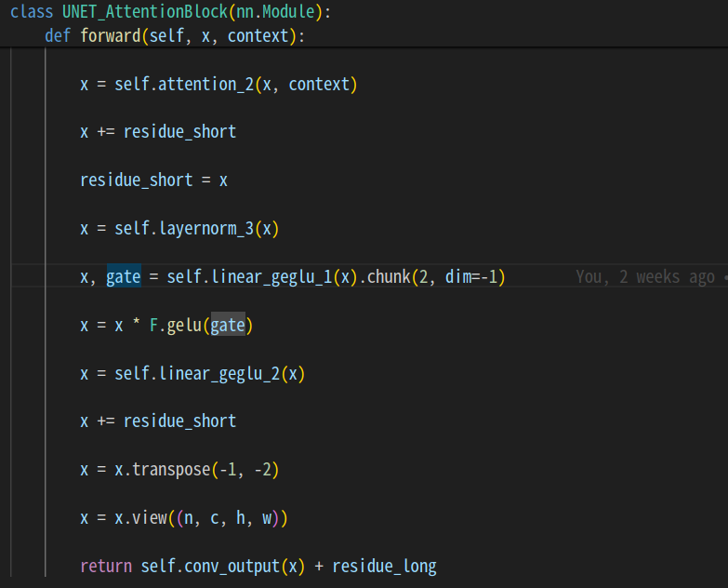The image size is (728, 588).
Task: Click the return keyword
Action: [106, 567]
